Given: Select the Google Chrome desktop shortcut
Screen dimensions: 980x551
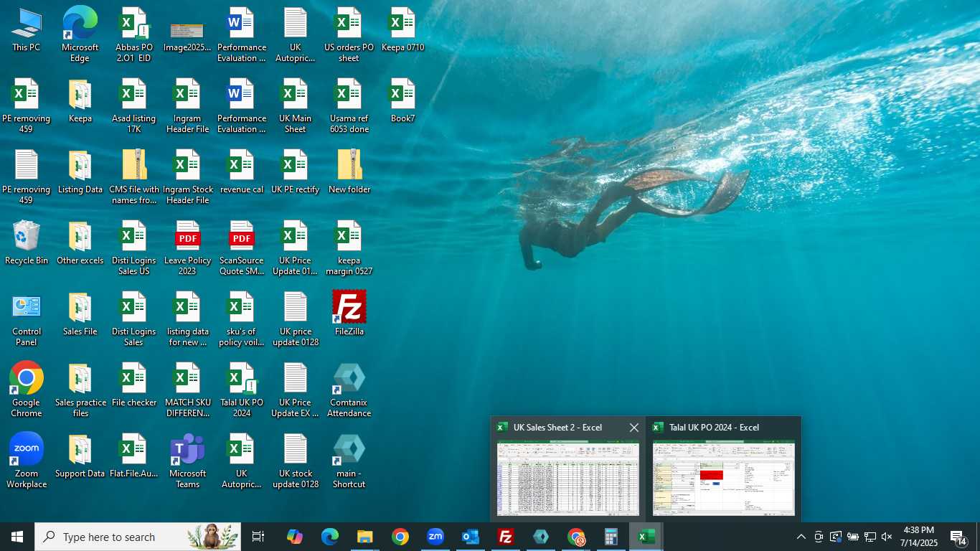Looking at the screenshot, I should tap(27, 390).
